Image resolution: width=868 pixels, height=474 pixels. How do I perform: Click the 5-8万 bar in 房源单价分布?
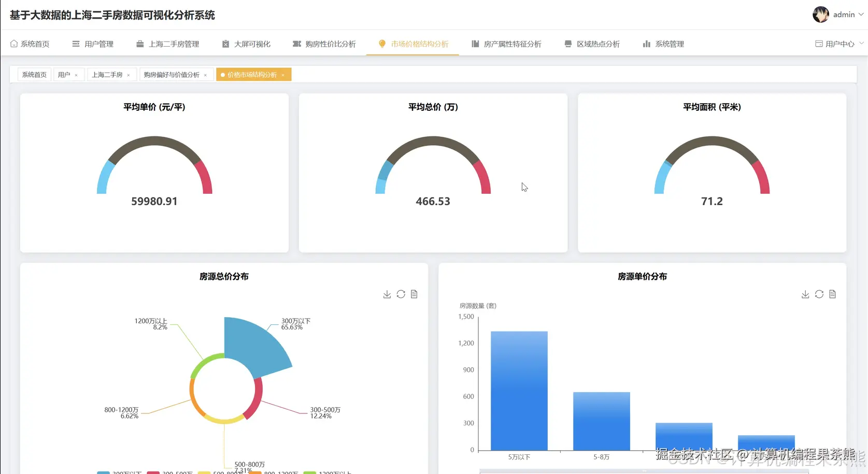(602, 421)
